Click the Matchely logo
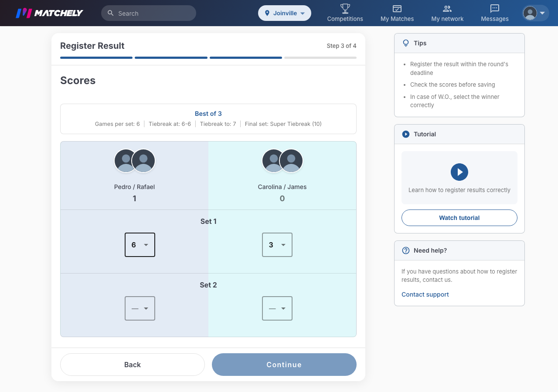Screen dimensions: 558x392 coord(49,13)
